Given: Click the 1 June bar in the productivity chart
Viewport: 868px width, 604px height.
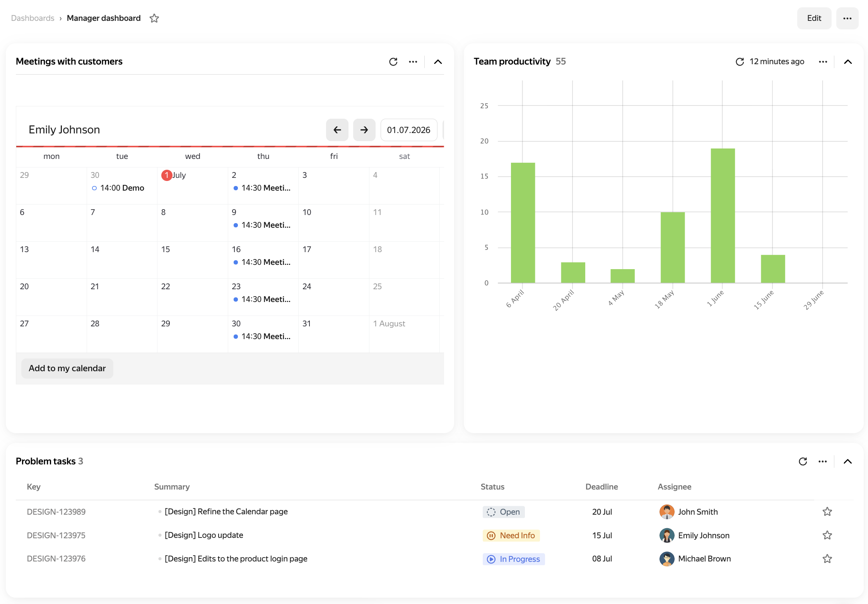Looking at the screenshot, I should (x=723, y=216).
